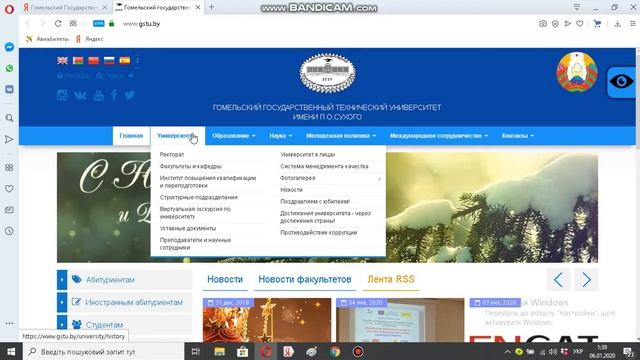Open Windows Start menu
640x360 pixels.
point(11,351)
